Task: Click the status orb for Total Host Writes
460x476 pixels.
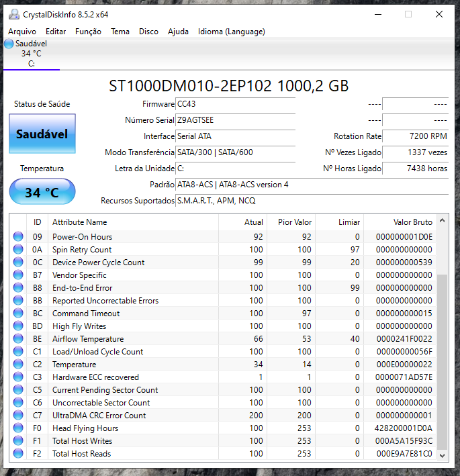Action: (18, 440)
